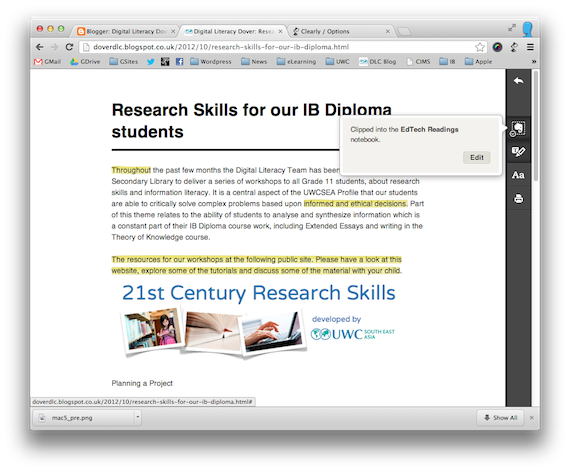Image resolution: width=570 pixels, height=472 pixels.
Task: Click the colorful round extension icon
Action: 497,47
